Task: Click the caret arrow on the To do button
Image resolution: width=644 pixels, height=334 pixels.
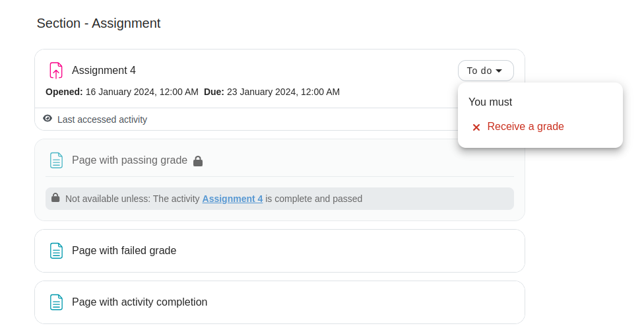Action: [499, 71]
